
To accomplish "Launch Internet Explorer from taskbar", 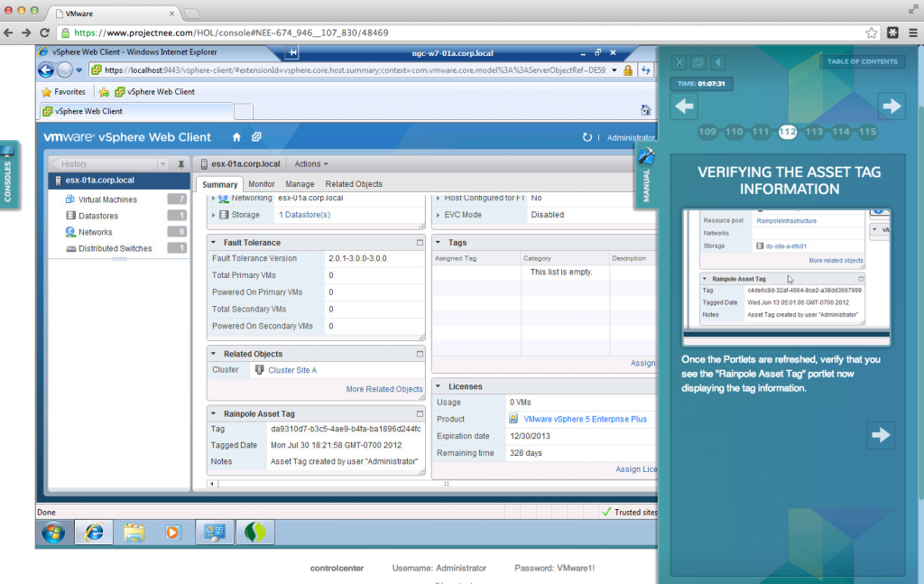I will click(x=94, y=533).
